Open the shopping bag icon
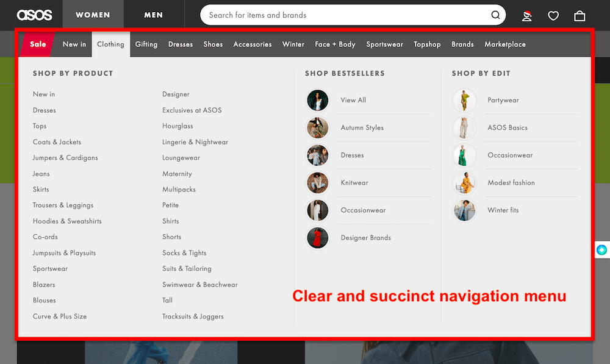 [x=579, y=16]
